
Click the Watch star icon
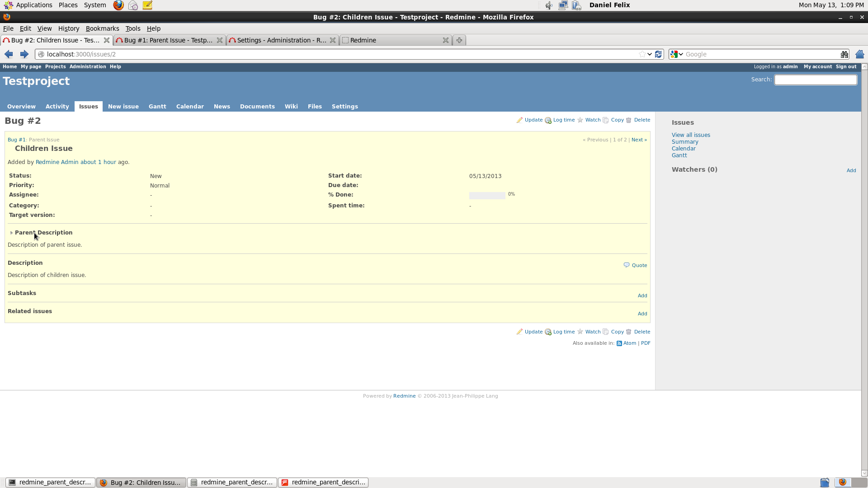(580, 120)
